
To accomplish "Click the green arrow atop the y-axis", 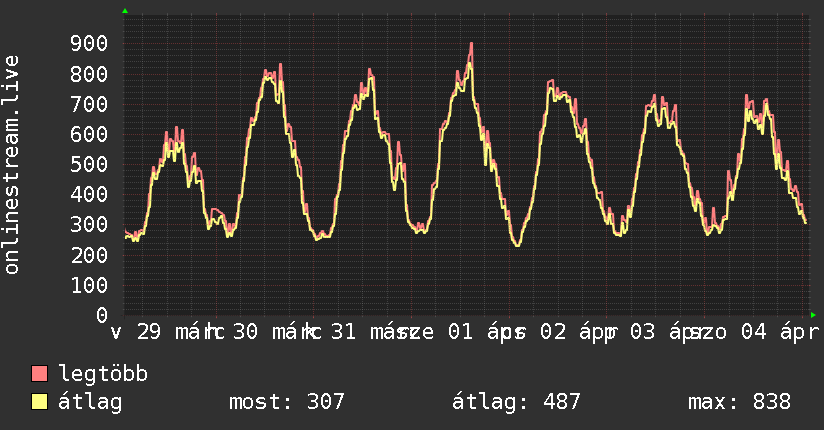I will 125,10.
